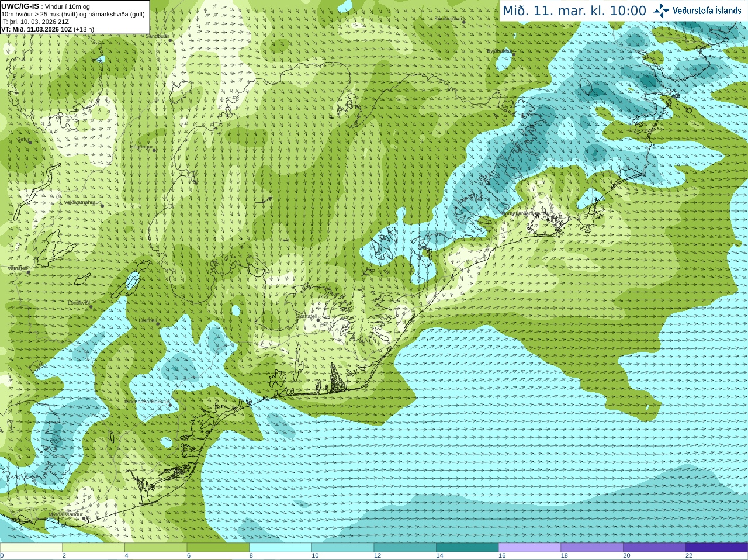The width and height of the screenshot is (748, 560).
Task: Click the legend tick value '8'
Action: pos(251,556)
